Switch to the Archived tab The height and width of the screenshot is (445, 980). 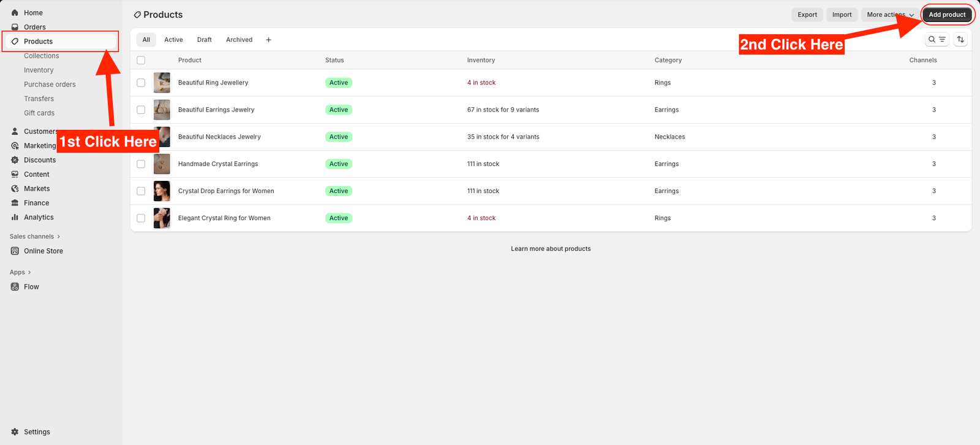(x=239, y=40)
